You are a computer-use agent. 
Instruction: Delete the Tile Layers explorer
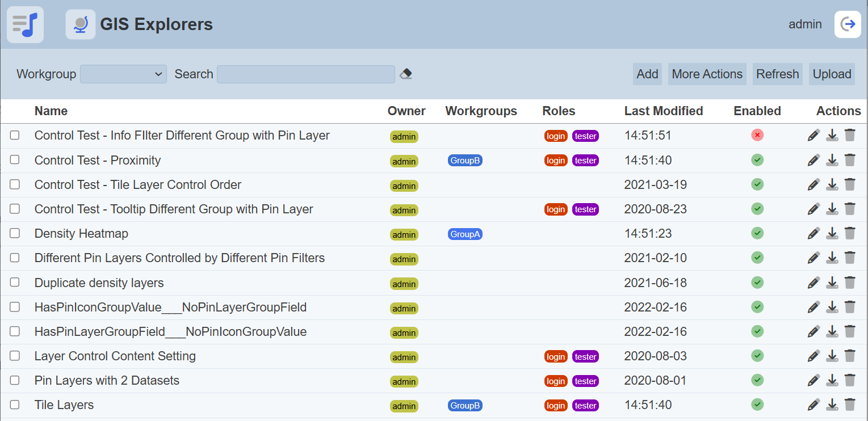[850, 405]
